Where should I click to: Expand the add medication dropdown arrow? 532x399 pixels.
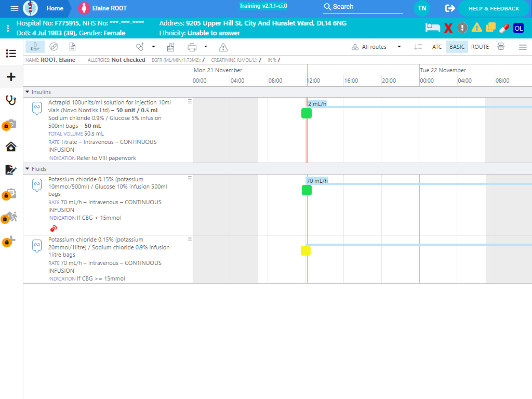click(x=153, y=47)
